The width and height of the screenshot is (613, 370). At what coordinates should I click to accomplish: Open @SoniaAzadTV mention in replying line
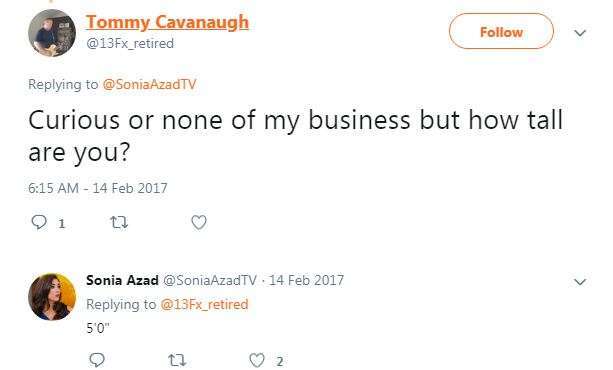[149, 84]
